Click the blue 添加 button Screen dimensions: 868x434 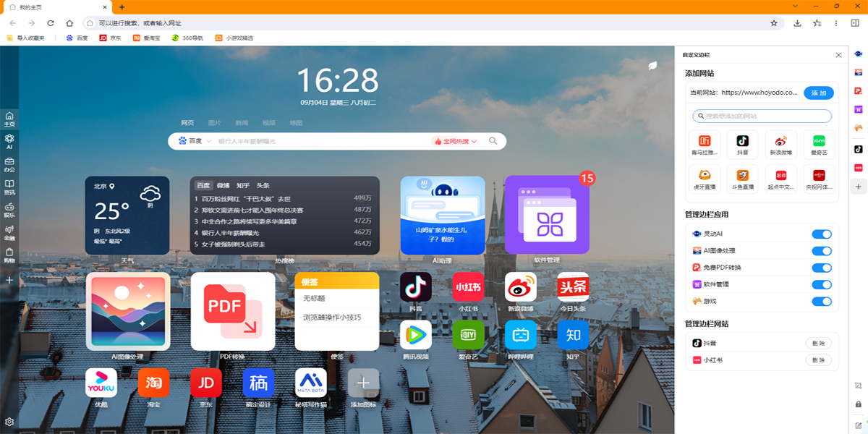[818, 93]
